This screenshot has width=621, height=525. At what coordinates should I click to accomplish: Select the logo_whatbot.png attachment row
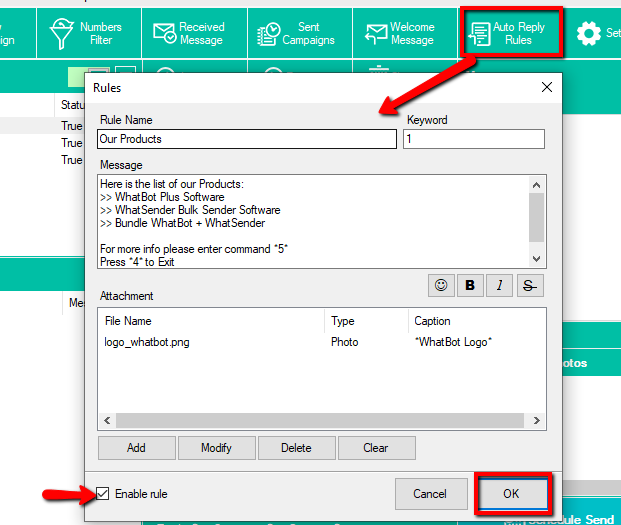click(147, 342)
